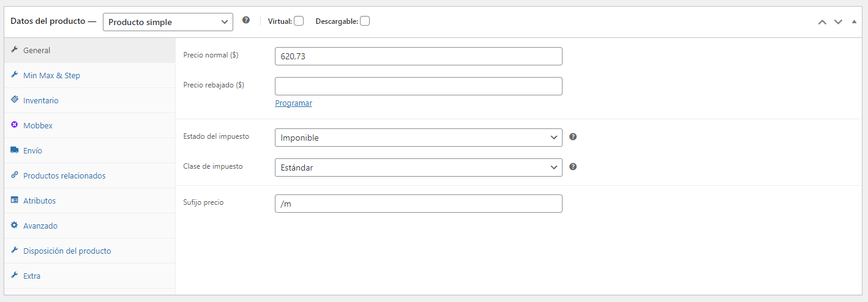Viewport: 868px width, 302px height.
Task: Click help icon beside Estado del impuesto
Action: [573, 136]
